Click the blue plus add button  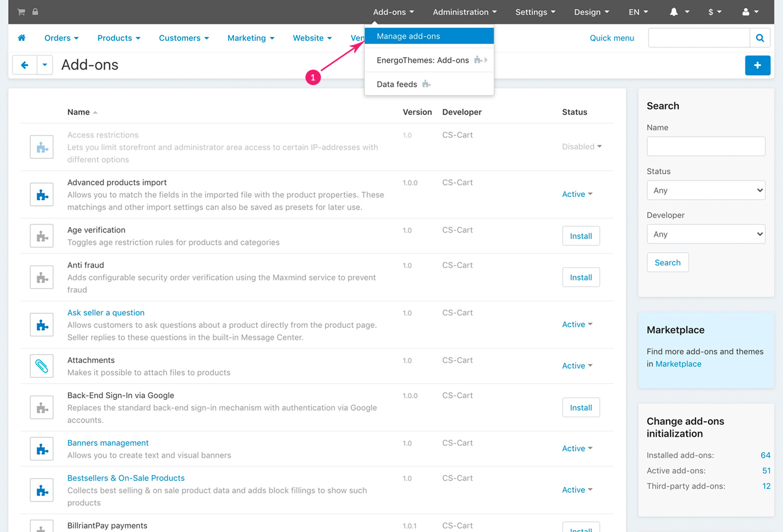click(x=757, y=65)
